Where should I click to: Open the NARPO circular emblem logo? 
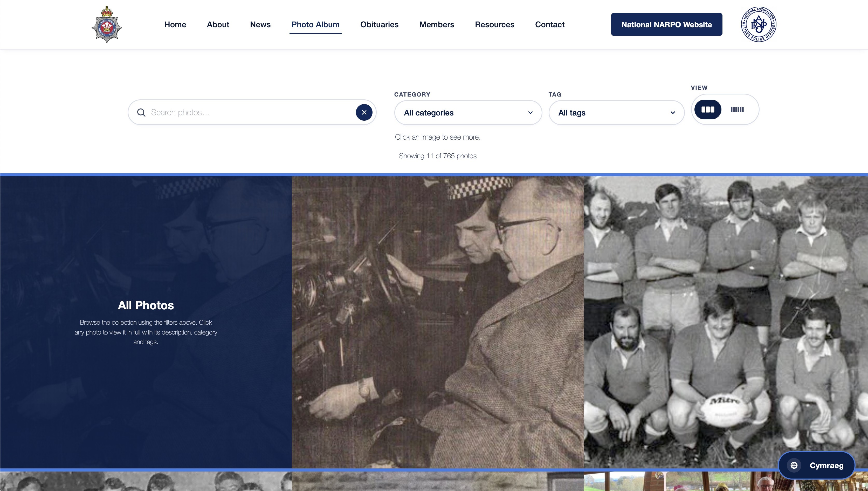759,24
